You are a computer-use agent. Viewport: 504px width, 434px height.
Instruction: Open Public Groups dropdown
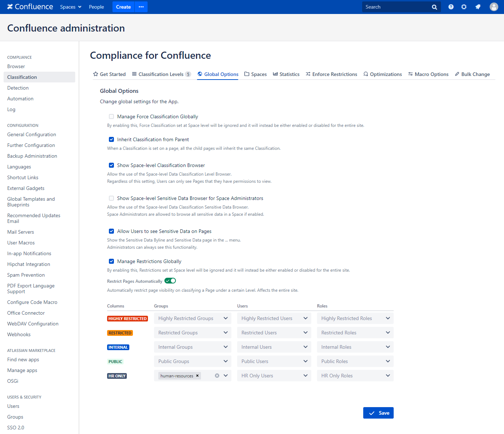[193, 361]
